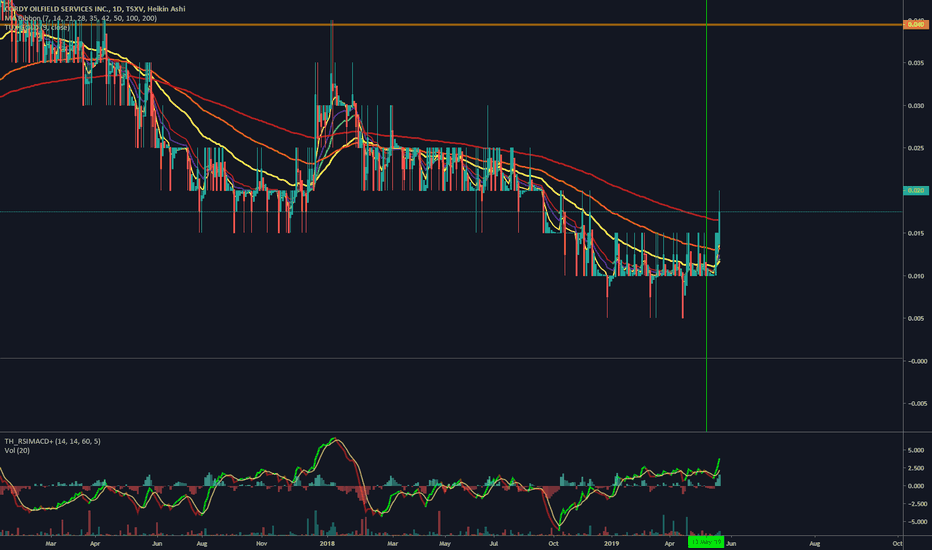
Task: Click the Jul label on time axis
Action: coord(493,543)
